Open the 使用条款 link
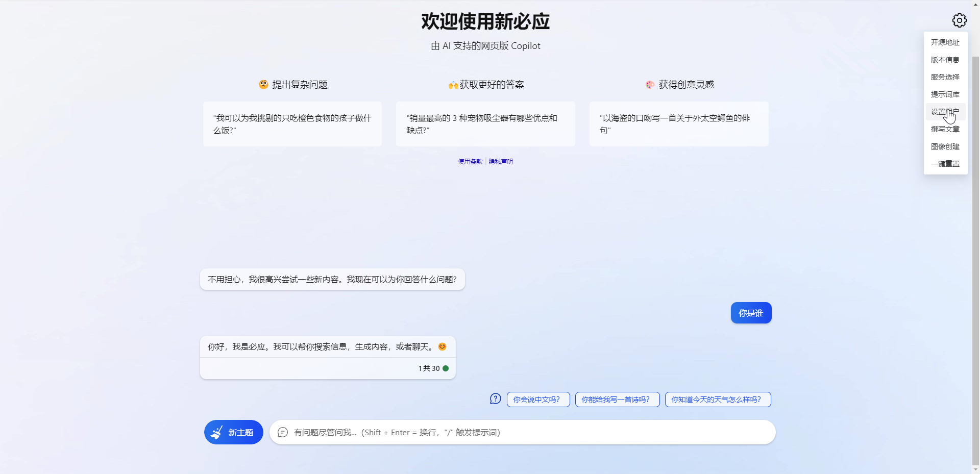The image size is (980, 474). click(x=470, y=161)
